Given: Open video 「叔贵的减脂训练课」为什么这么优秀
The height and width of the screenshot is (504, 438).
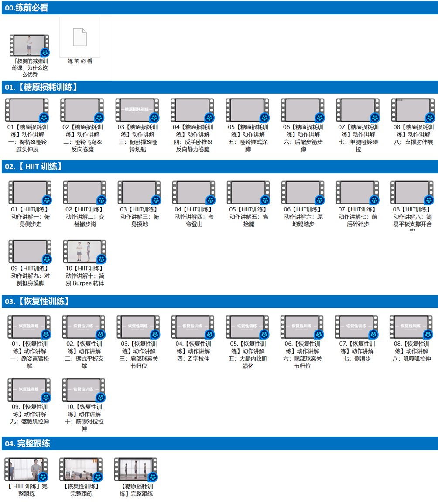Looking at the screenshot, I should point(29,46).
